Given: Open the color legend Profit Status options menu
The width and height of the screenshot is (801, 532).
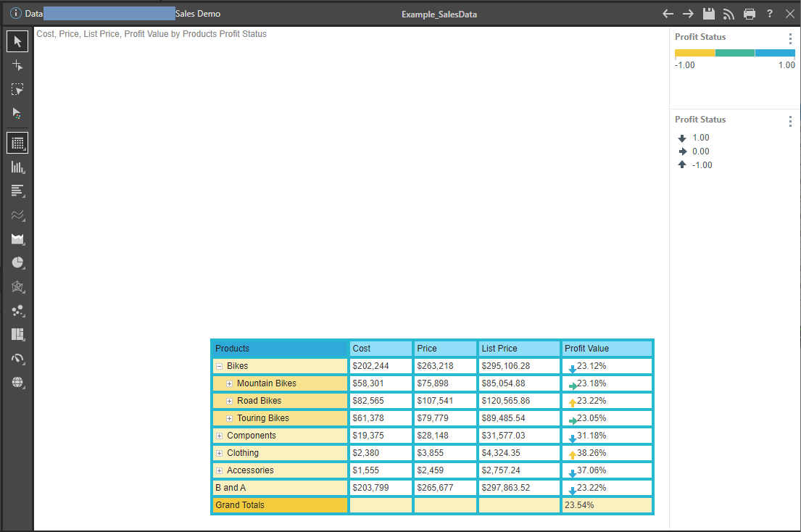Looking at the screenshot, I should pyautogui.click(x=790, y=39).
